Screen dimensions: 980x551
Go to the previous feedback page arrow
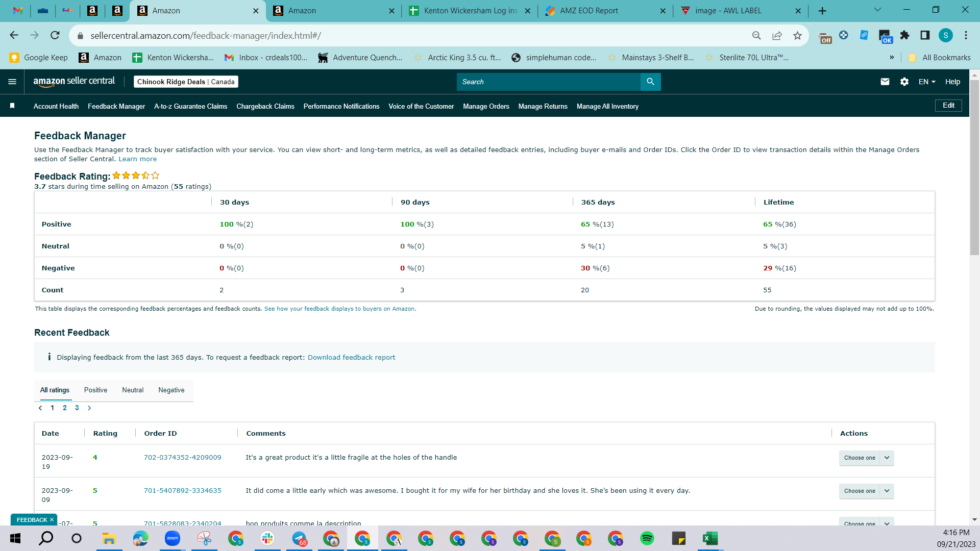tap(40, 408)
